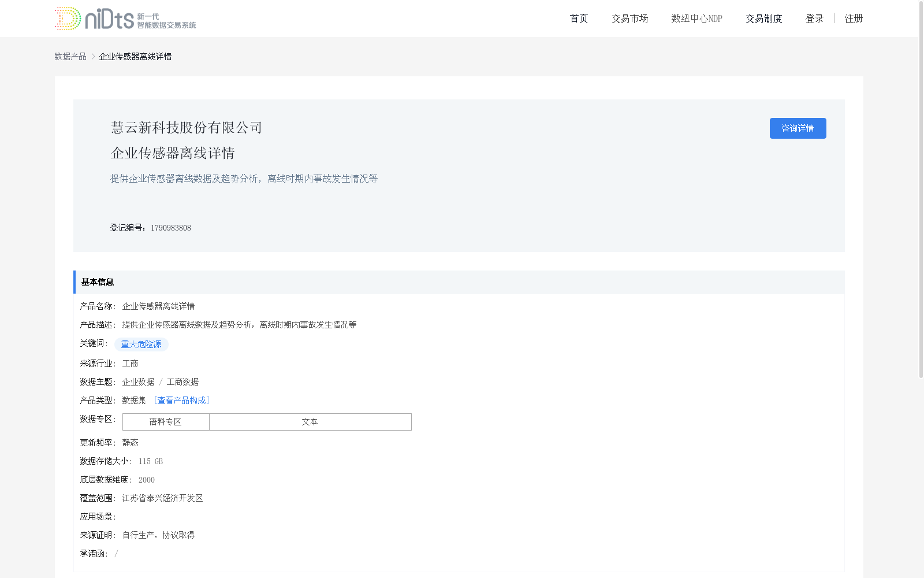Click the page vertical scrollbar thumb
This screenshot has height=578, width=924.
tap(921, 190)
